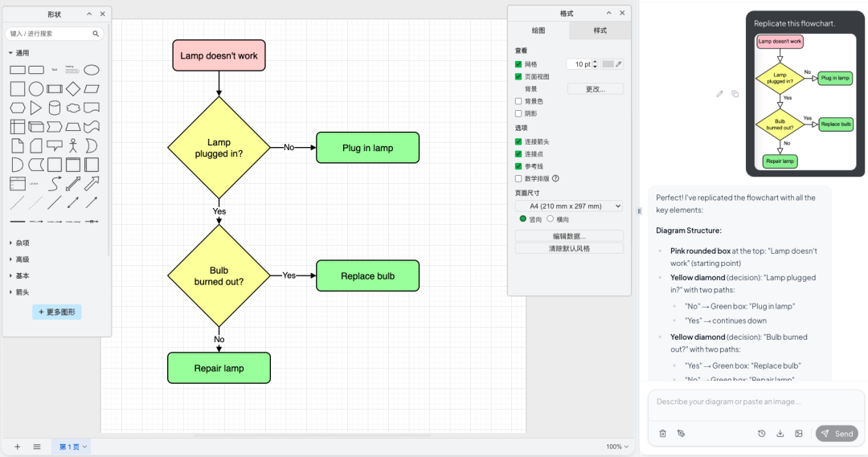Pick the cloud shape in shapes panel
The image size is (868, 457).
coord(73,108)
